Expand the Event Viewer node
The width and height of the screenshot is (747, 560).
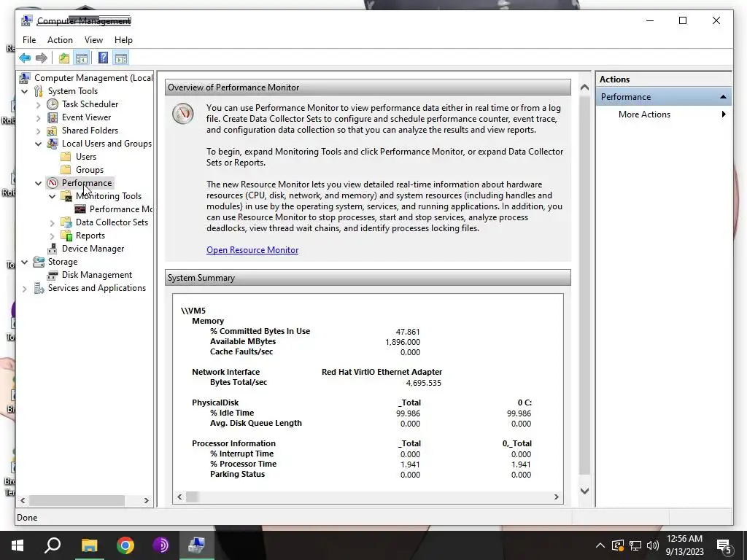pos(39,117)
